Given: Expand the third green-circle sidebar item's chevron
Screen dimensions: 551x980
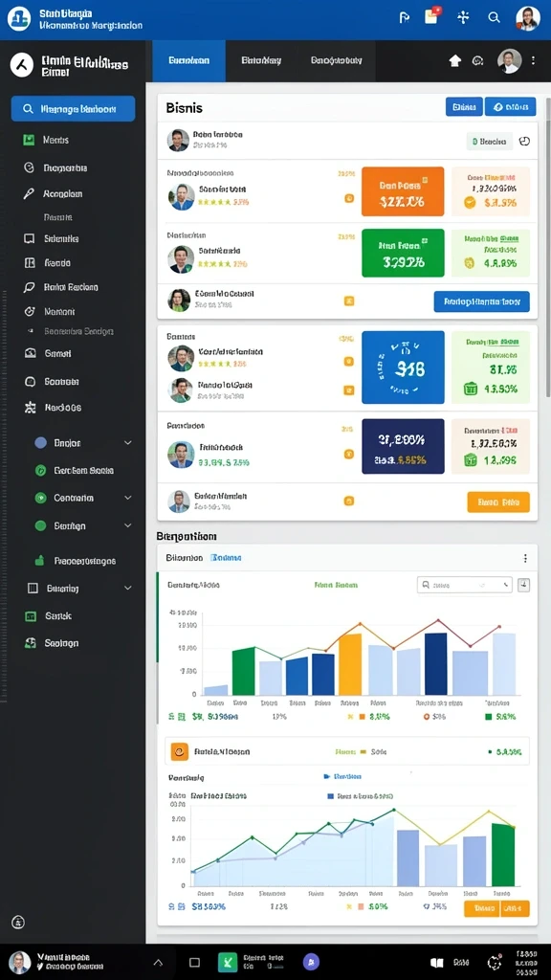Looking at the screenshot, I should pyautogui.click(x=128, y=525).
